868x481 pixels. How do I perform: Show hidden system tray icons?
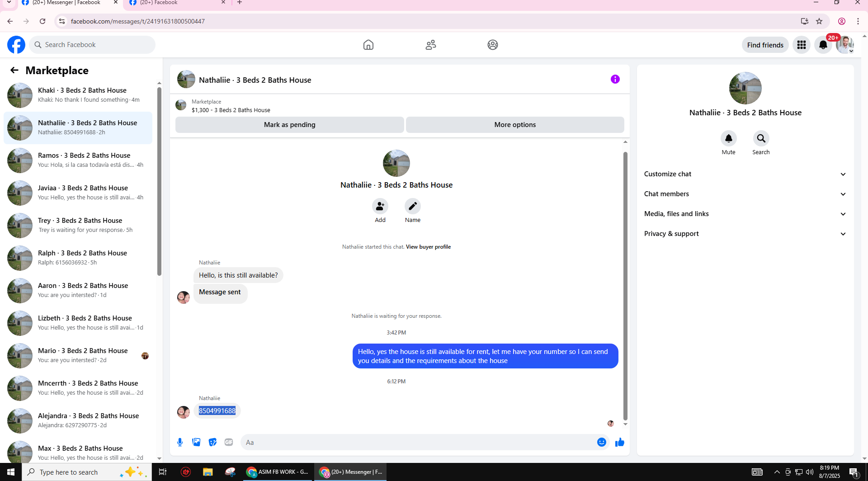coord(777,472)
